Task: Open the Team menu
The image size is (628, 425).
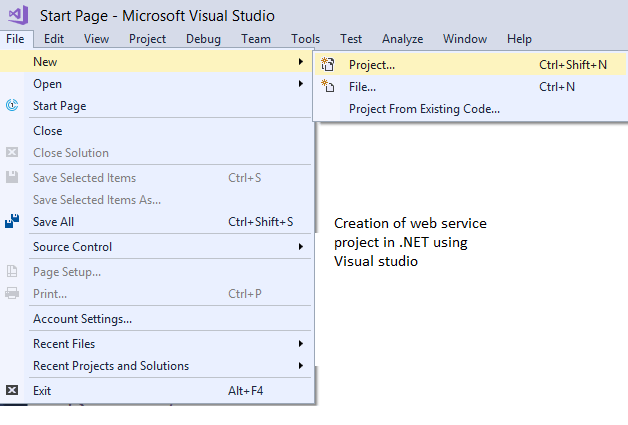Action: point(256,39)
